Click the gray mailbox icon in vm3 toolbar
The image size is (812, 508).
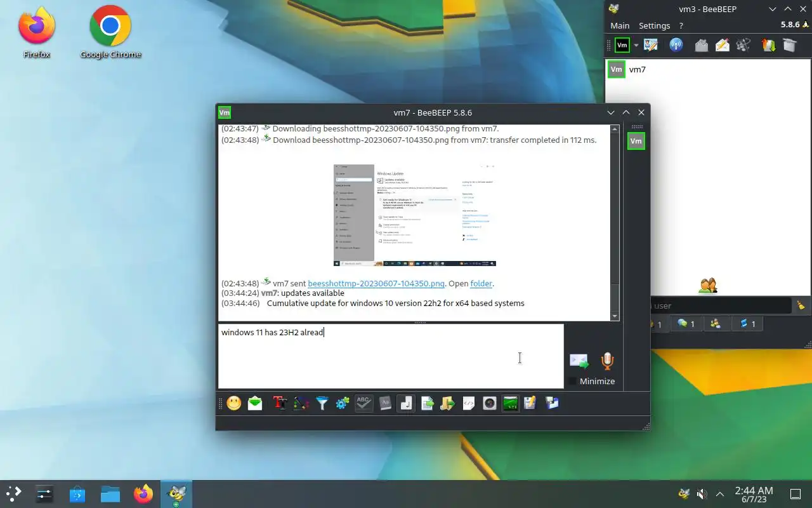702,45
